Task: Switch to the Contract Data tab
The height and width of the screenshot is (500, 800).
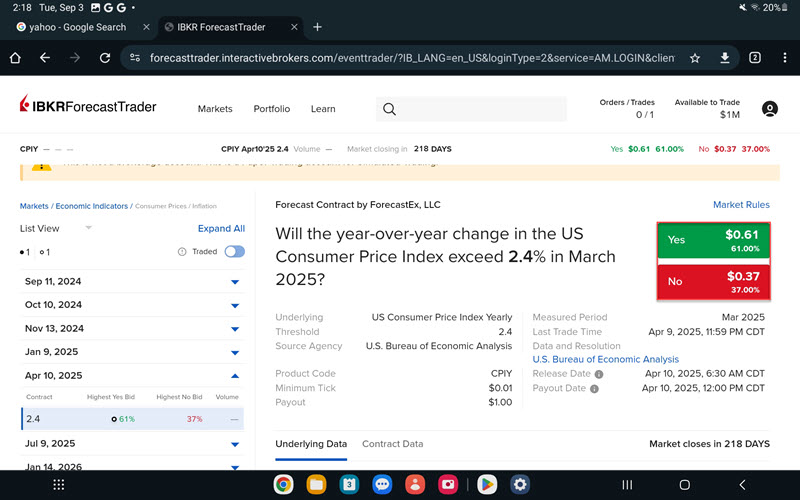Action: point(392,444)
